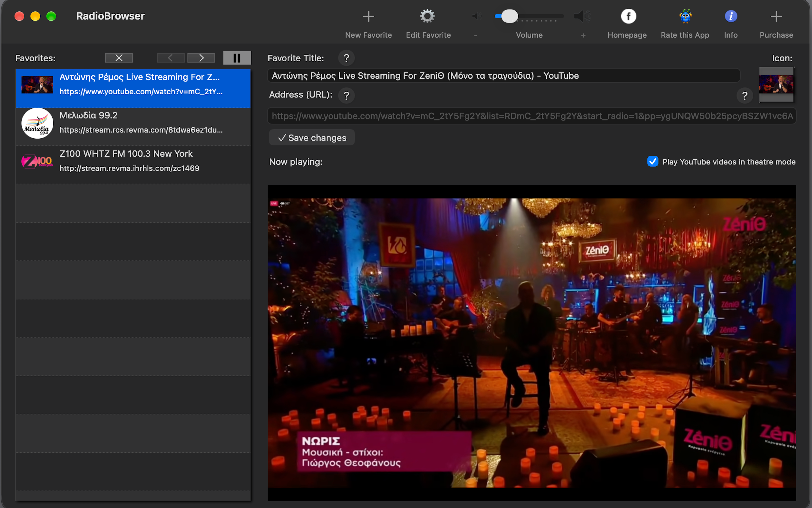Click the playing YouTube video area
The image size is (812, 508).
[x=532, y=343]
